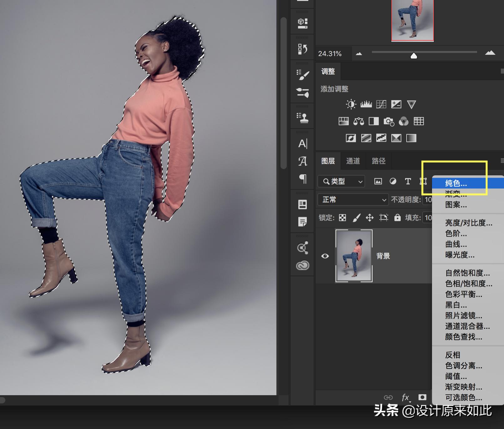The width and height of the screenshot is (504, 429).
Task: Select the Color Balance scales icon
Action: click(358, 121)
